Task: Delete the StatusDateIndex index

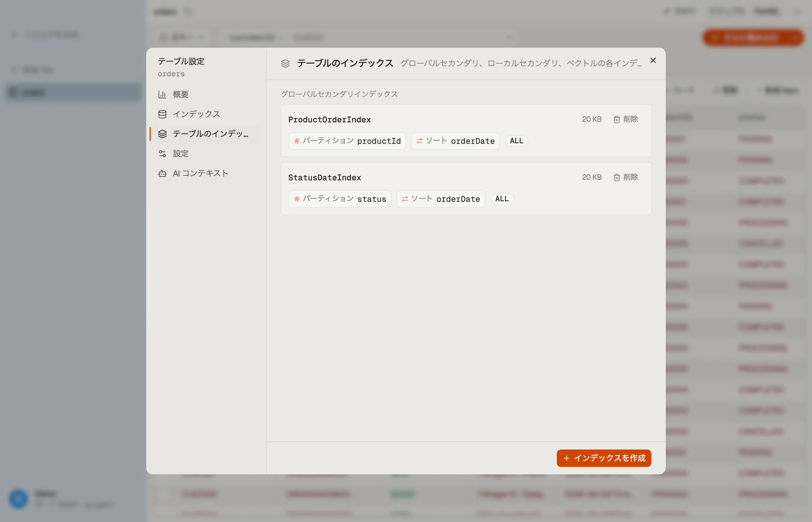Action: pos(626,177)
